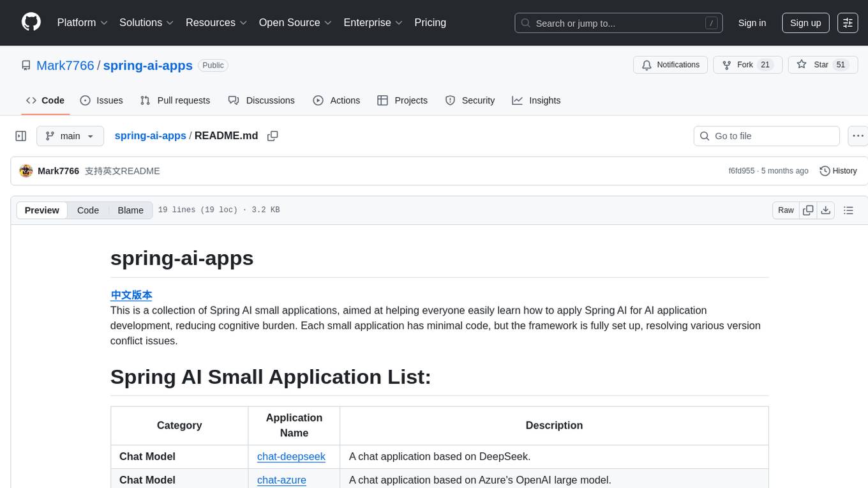The height and width of the screenshot is (488, 868).
Task: Open the main branch selector dropdown
Action: [70, 136]
